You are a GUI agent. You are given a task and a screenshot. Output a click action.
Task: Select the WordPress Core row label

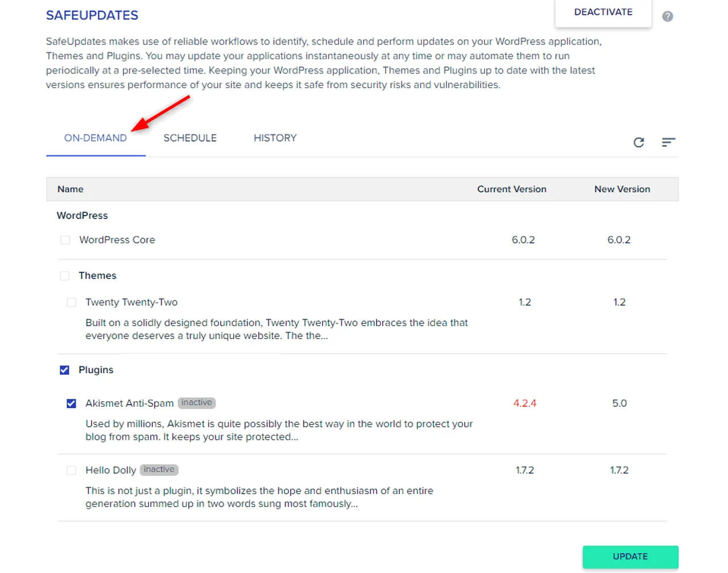click(117, 240)
